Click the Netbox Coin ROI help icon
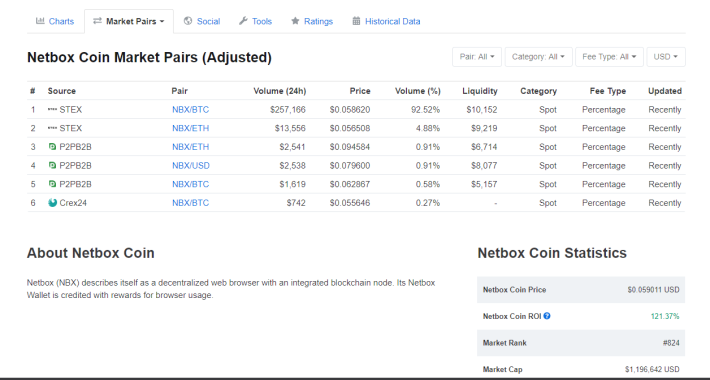 (547, 316)
